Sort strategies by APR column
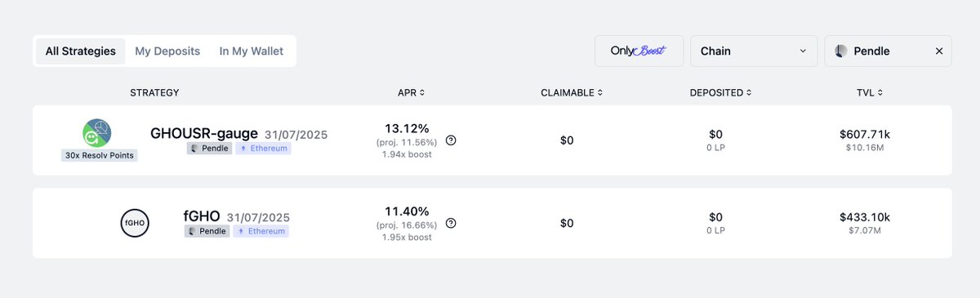Viewport: 980px width, 298px height. (411, 93)
